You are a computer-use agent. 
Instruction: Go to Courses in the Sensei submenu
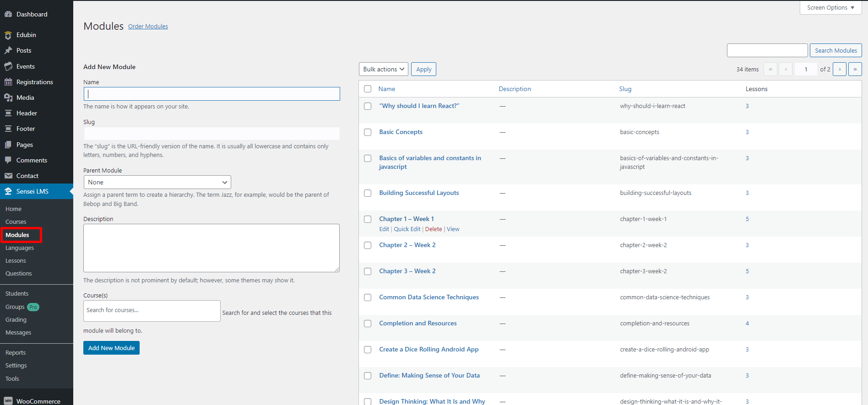16,221
